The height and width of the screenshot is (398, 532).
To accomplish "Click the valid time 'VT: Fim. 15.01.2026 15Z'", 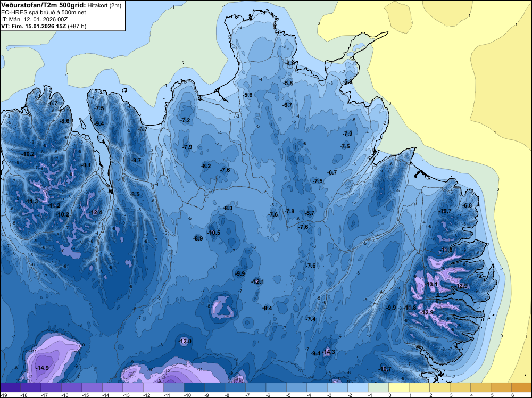I will coord(34,26).
